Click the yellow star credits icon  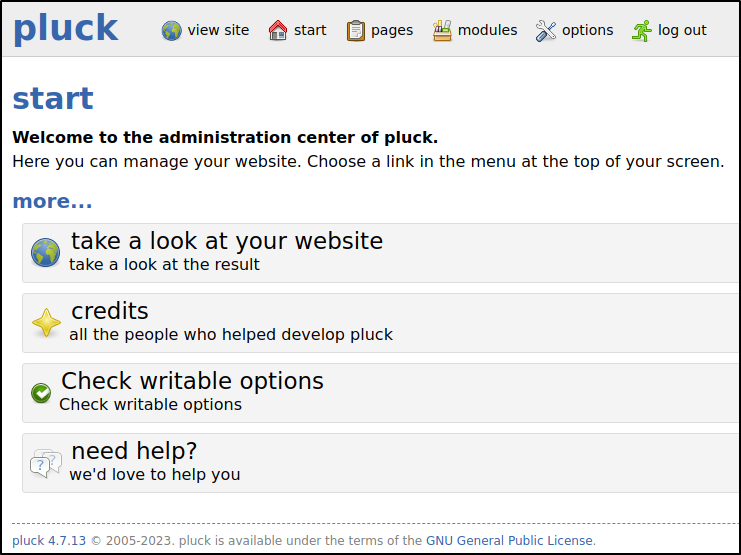point(46,322)
